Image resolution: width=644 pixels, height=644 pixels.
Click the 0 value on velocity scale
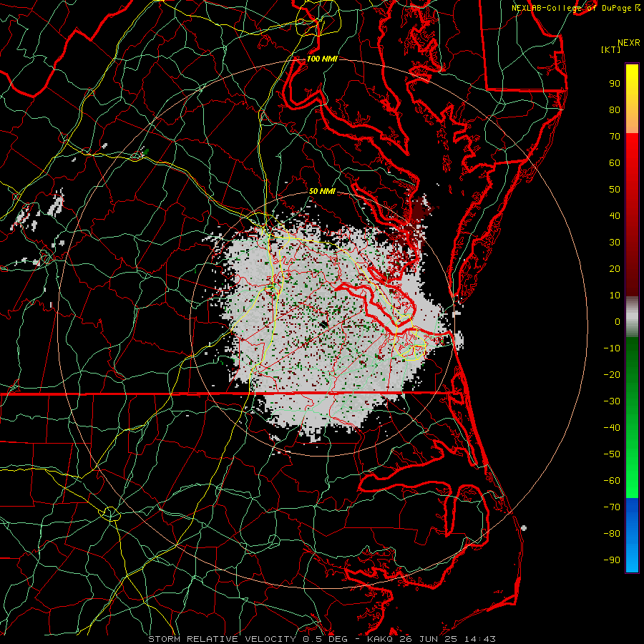point(618,322)
